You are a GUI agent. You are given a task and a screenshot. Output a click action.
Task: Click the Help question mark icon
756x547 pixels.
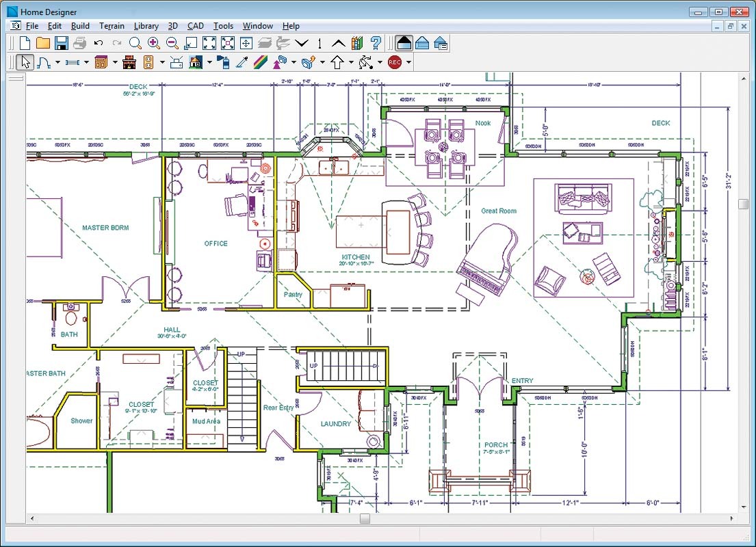point(375,43)
